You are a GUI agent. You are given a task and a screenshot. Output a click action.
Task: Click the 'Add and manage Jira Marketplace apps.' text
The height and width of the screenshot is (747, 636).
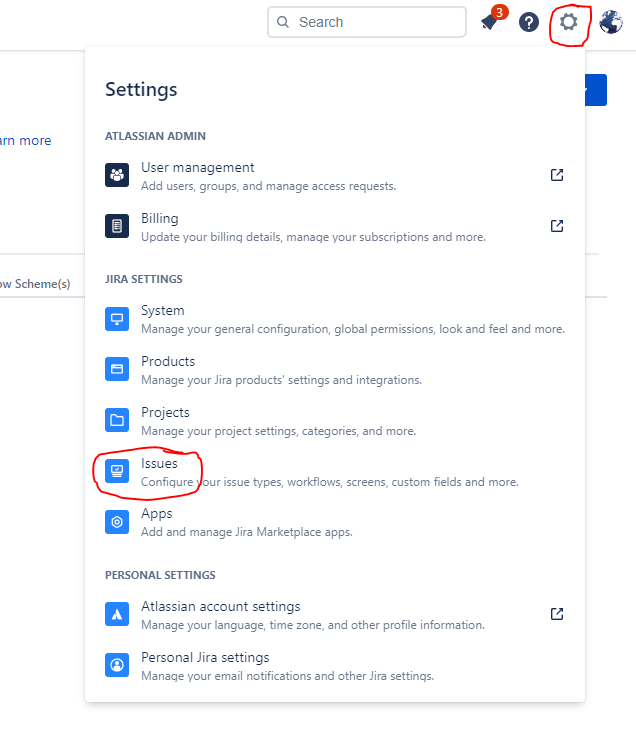pyautogui.click(x=247, y=532)
